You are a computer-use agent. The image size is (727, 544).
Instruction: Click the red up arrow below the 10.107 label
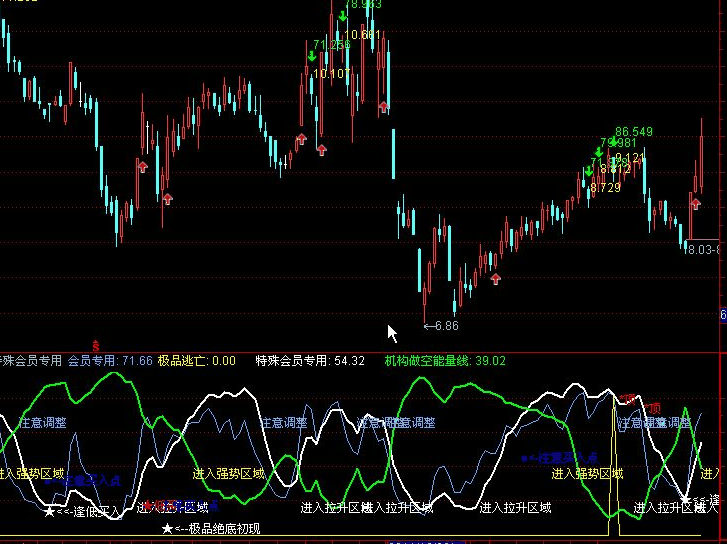(321, 150)
